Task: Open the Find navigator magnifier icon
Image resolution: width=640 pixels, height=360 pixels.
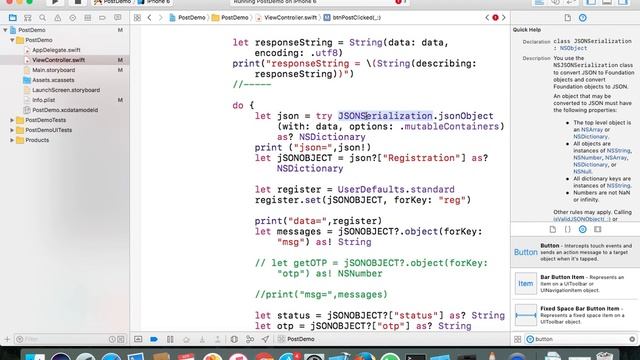Action: point(42,18)
